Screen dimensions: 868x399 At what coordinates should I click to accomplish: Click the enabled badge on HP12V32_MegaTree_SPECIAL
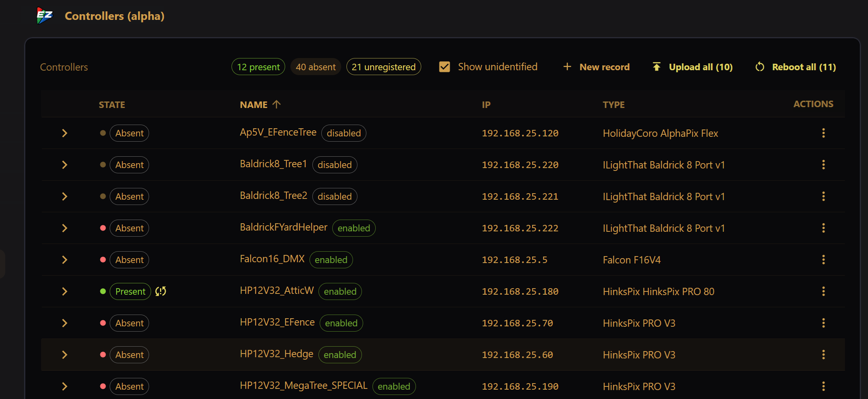click(394, 386)
